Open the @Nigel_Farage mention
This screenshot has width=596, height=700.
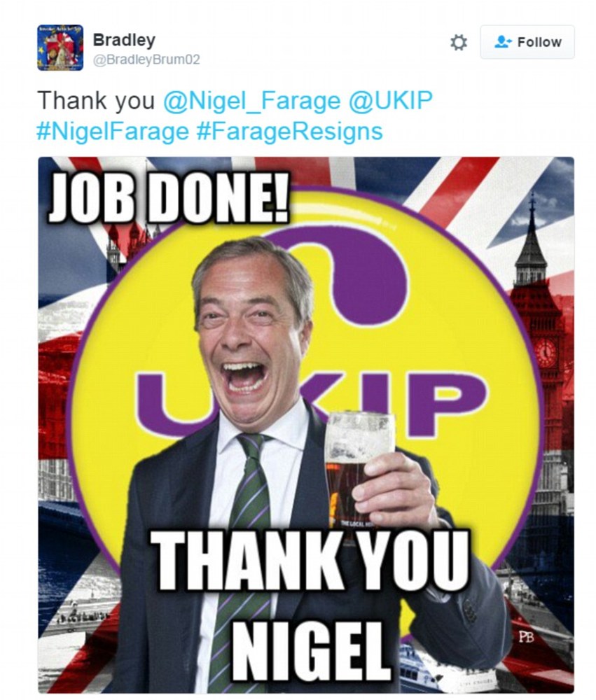251,101
